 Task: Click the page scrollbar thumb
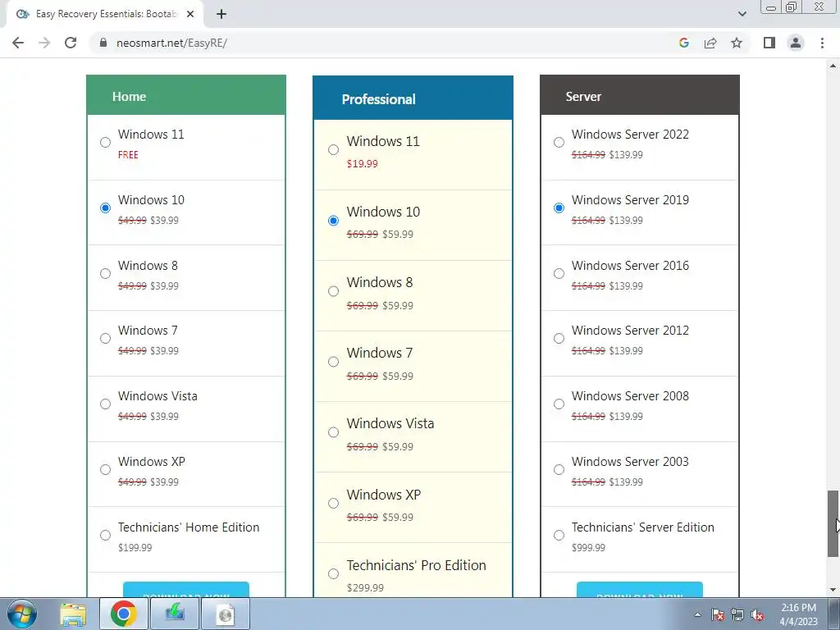833,524
